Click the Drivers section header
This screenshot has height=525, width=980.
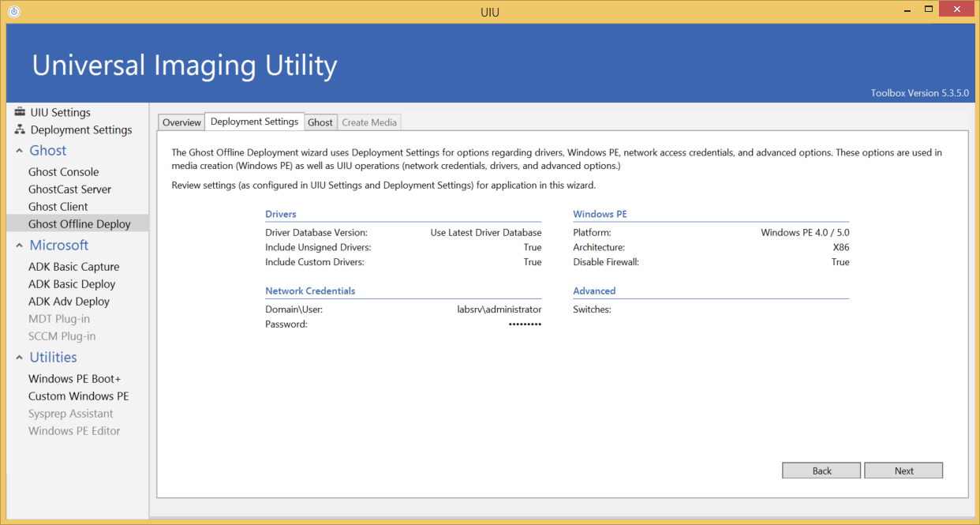point(281,214)
